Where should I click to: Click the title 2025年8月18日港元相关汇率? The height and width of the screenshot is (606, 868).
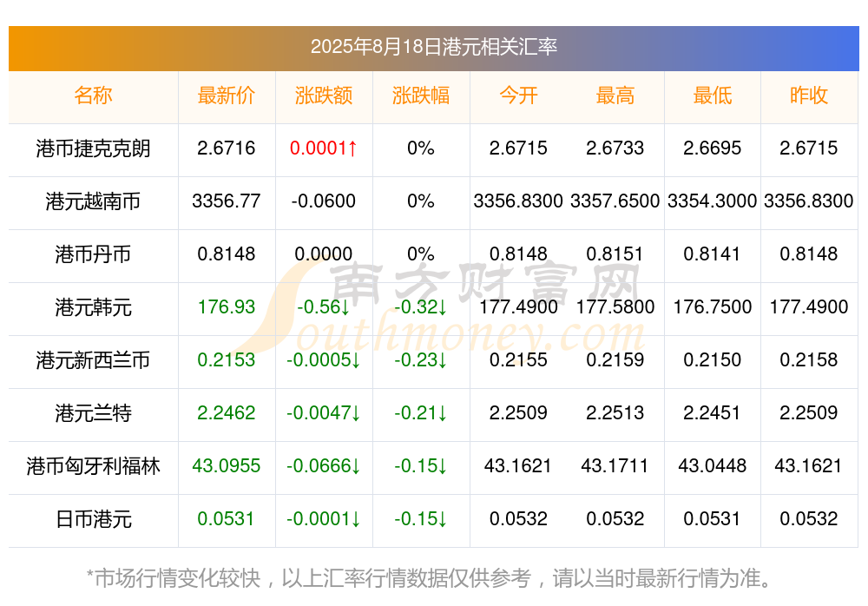point(433,47)
